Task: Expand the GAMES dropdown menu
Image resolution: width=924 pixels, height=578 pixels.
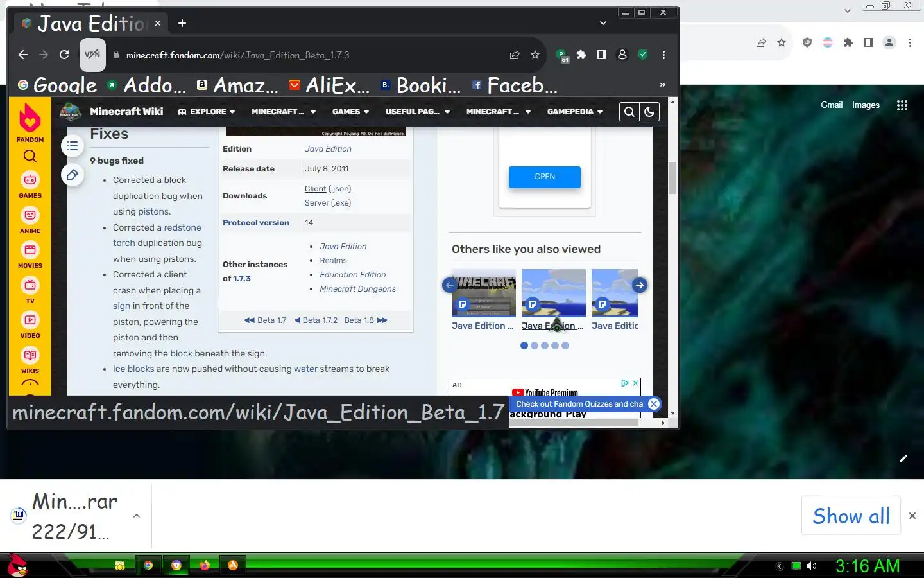Action: click(350, 112)
